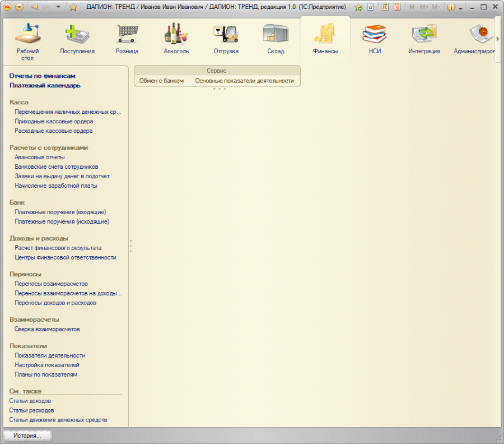This screenshot has width=504, height=444.
Task: Go to Отгрузка section
Action: (x=226, y=39)
